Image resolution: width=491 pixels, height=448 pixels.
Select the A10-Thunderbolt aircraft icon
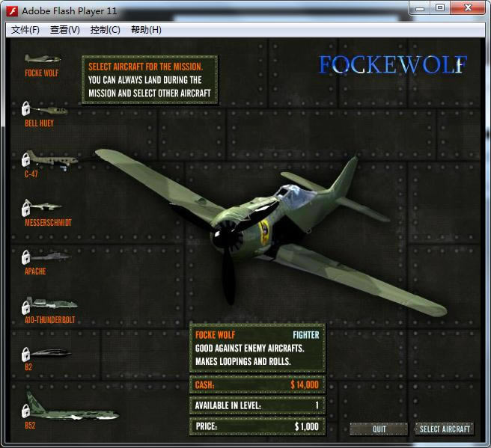(52, 306)
